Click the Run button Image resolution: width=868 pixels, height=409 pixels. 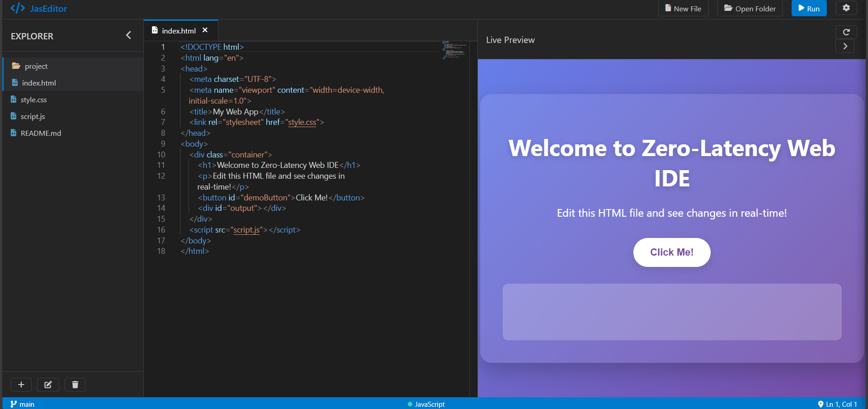809,8
